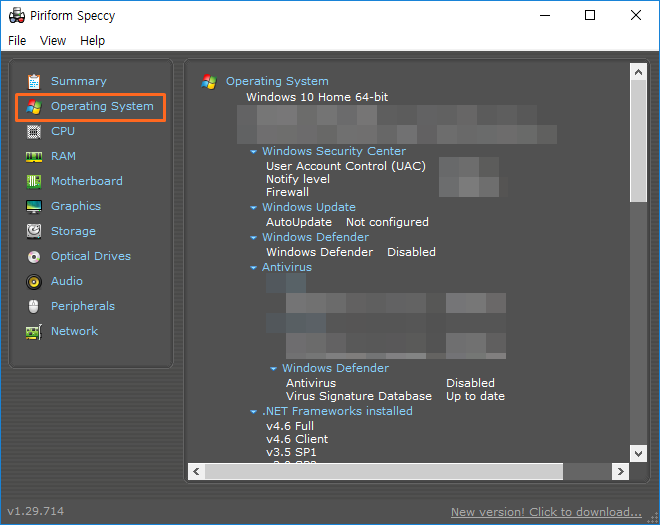Image resolution: width=660 pixels, height=525 pixels.
Task: Maximize the Piriform Speccy window
Action: [590, 16]
